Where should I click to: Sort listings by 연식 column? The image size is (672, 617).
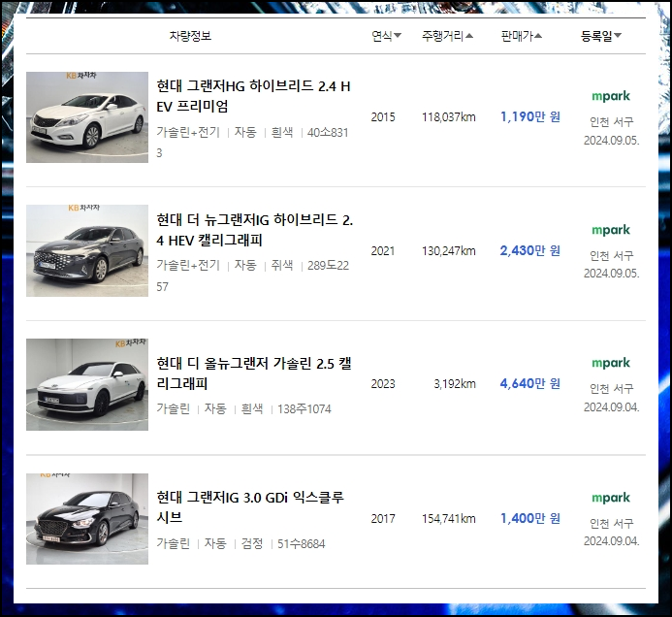coord(386,36)
